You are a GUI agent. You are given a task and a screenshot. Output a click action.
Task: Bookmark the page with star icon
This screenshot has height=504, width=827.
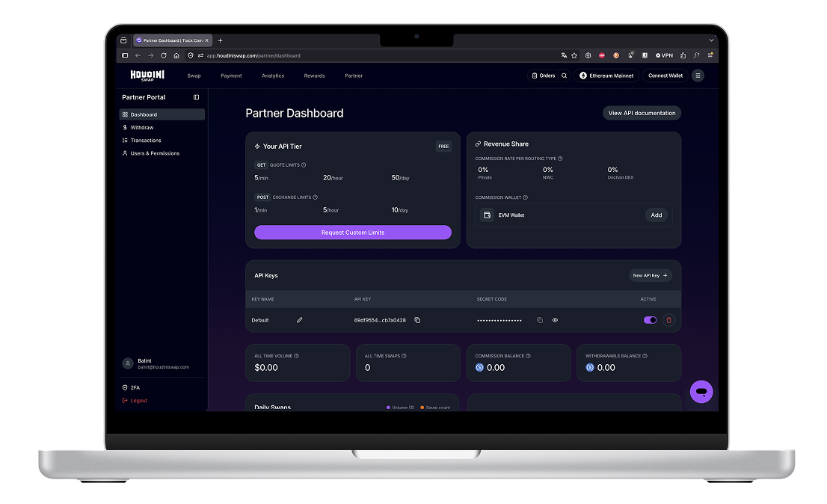[x=574, y=55]
